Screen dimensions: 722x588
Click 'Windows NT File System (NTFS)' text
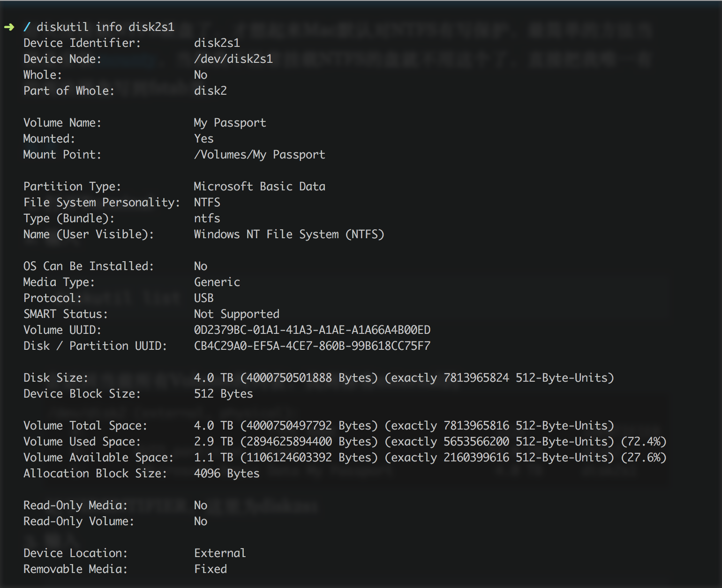(289, 234)
